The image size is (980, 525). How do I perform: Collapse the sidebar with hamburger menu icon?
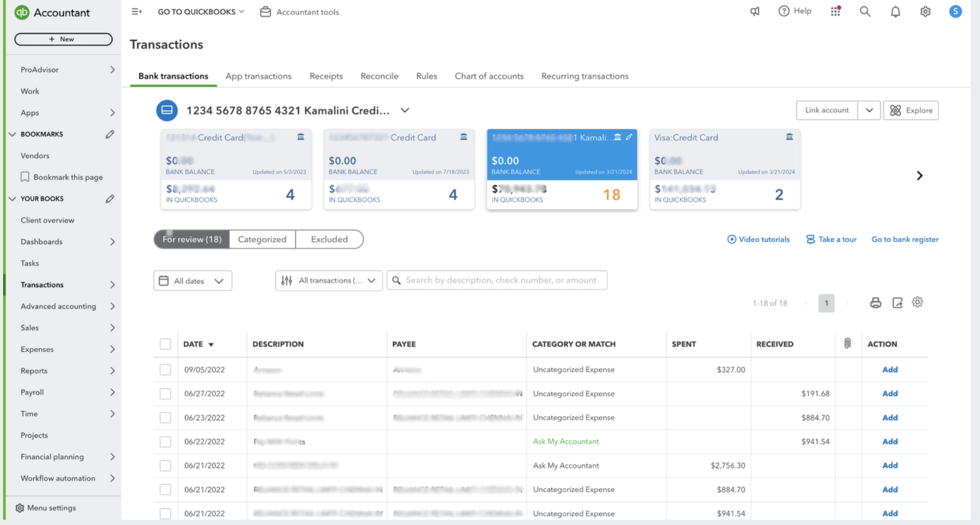click(136, 12)
